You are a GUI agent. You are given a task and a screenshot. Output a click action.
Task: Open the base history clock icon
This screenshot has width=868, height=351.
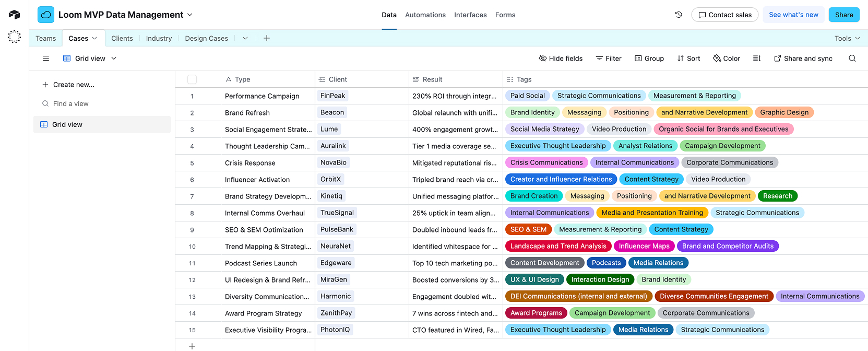coord(679,15)
